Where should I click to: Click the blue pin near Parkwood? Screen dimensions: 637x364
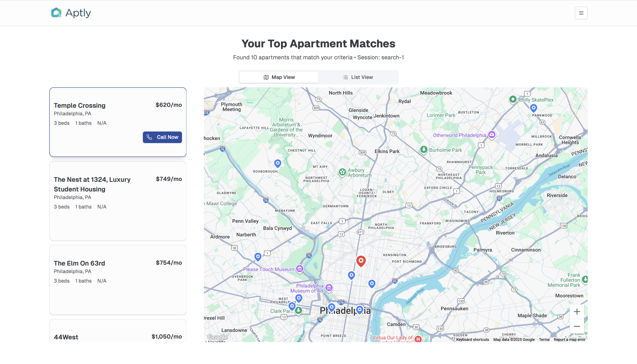pos(533,108)
